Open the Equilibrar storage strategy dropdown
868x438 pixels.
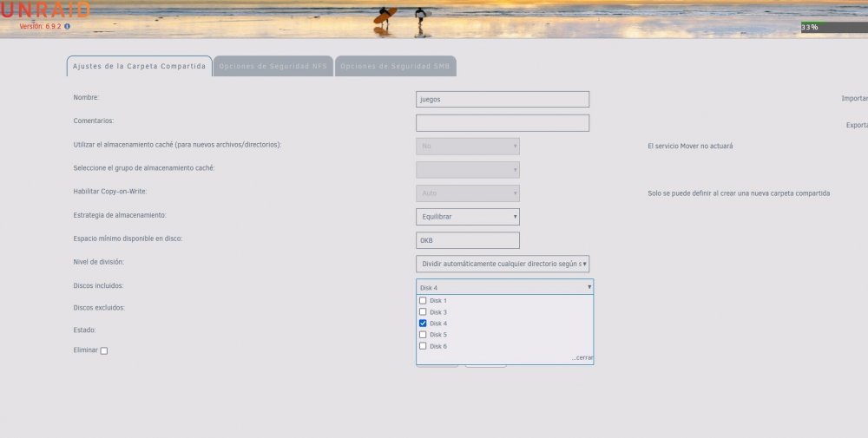468,217
